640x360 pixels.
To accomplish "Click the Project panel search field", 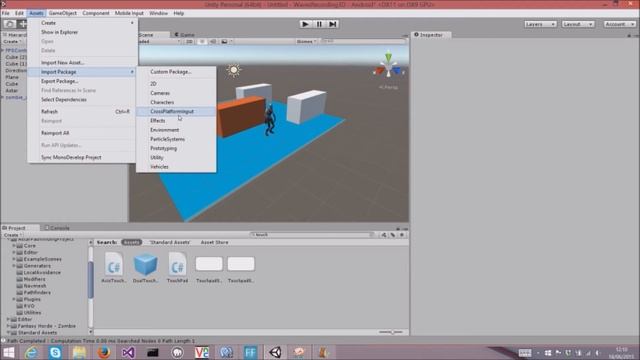I will [x=312, y=235].
